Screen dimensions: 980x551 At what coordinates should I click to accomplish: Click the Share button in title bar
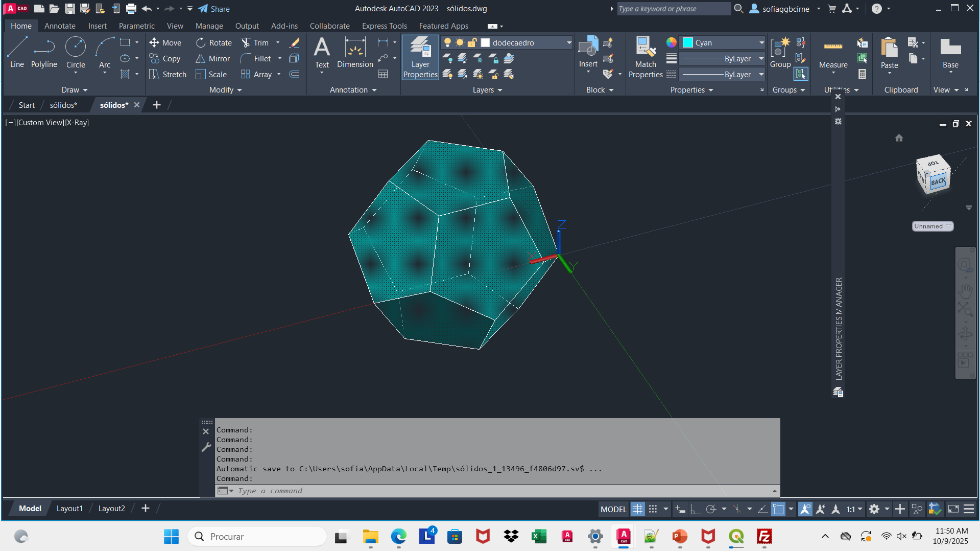pos(214,9)
